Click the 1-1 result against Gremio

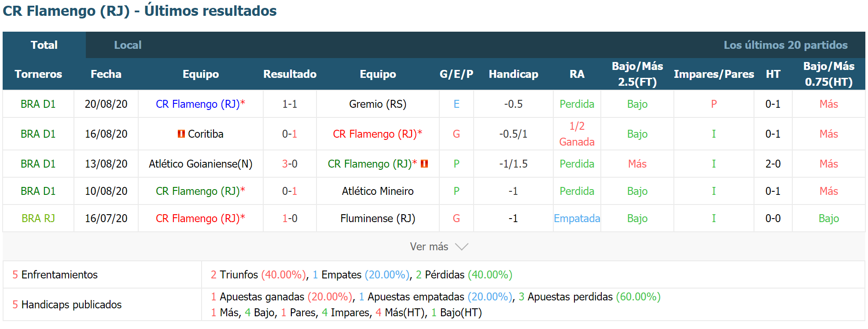pos(290,104)
